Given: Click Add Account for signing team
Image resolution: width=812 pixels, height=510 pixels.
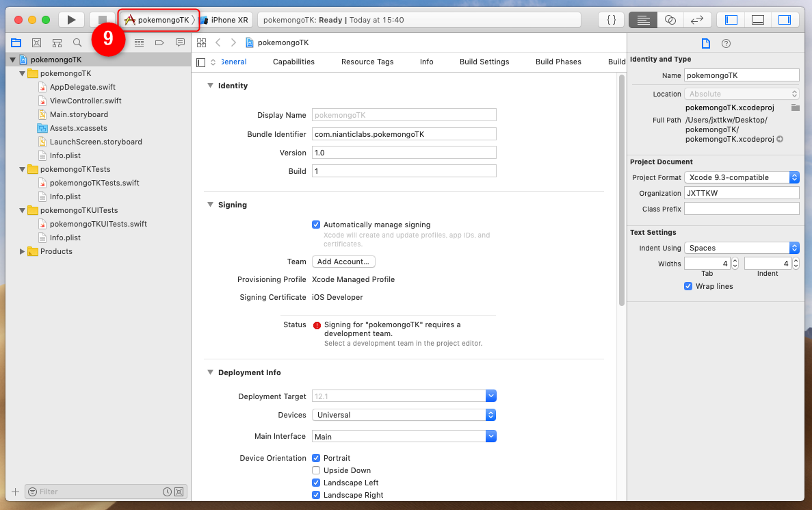Looking at the screenshot, I should pyautogui.click(x=343, y=262).
